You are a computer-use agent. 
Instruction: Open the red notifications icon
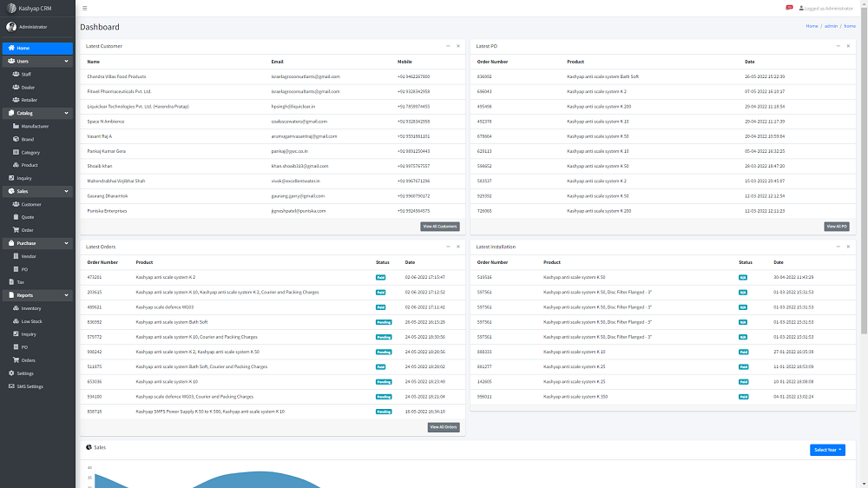click(788, 8)
